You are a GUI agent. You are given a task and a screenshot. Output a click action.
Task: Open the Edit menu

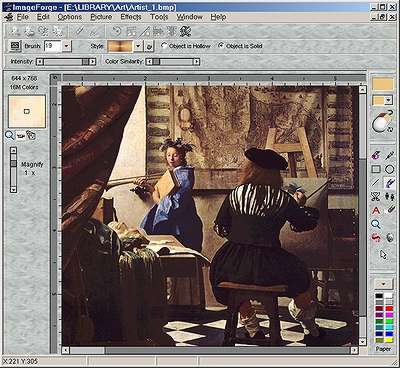[43, 17]
